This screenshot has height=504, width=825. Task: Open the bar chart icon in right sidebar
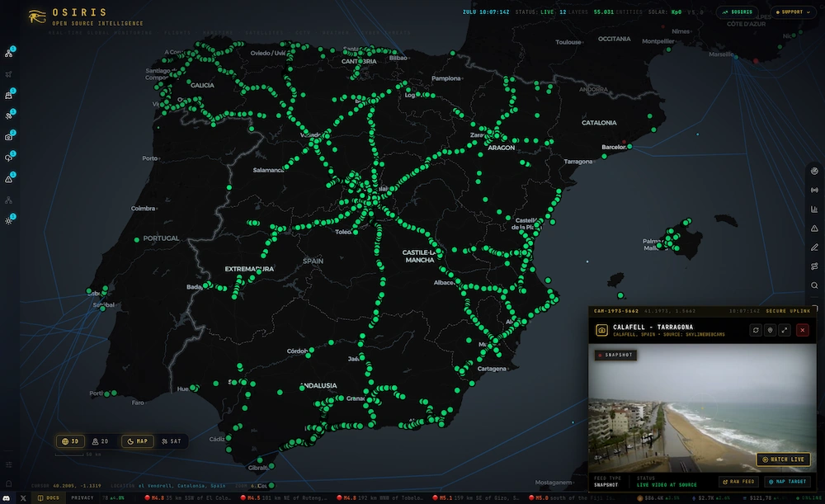point(814,210)
